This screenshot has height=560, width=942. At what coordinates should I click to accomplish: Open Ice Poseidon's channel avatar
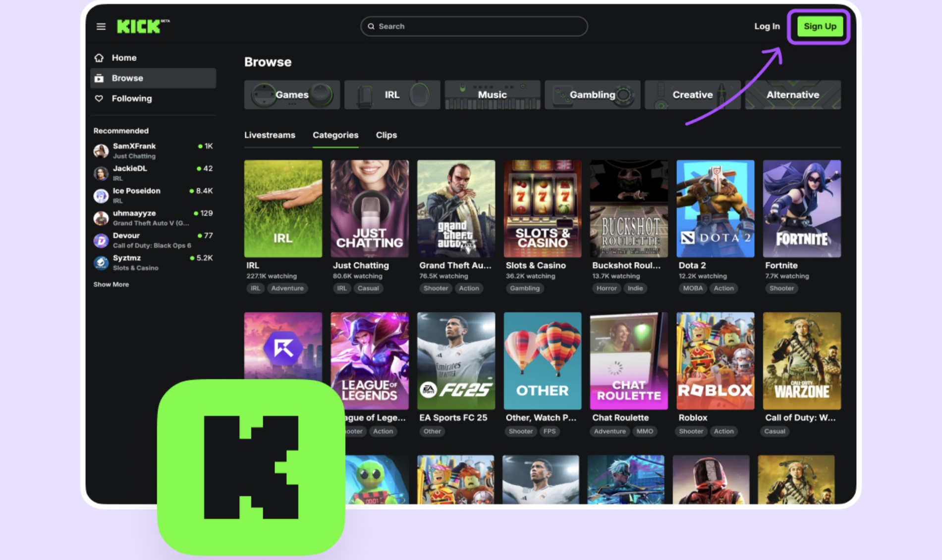coord(101,196)
